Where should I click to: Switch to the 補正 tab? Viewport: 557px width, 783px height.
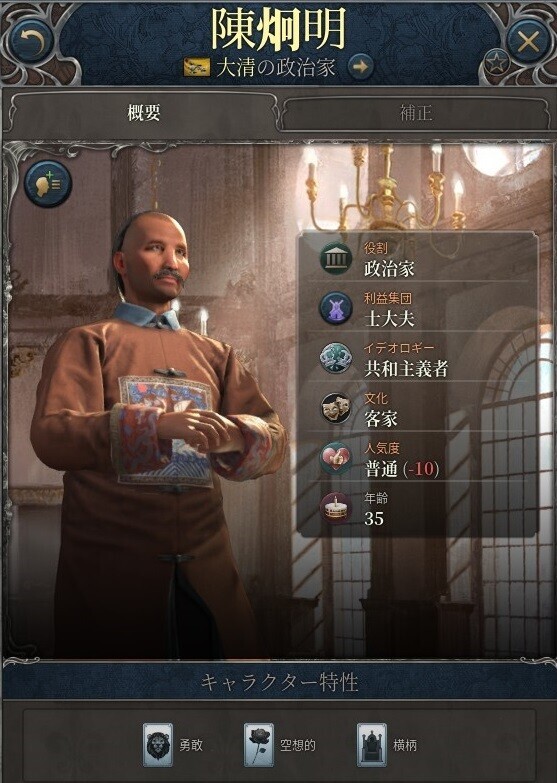415,113
